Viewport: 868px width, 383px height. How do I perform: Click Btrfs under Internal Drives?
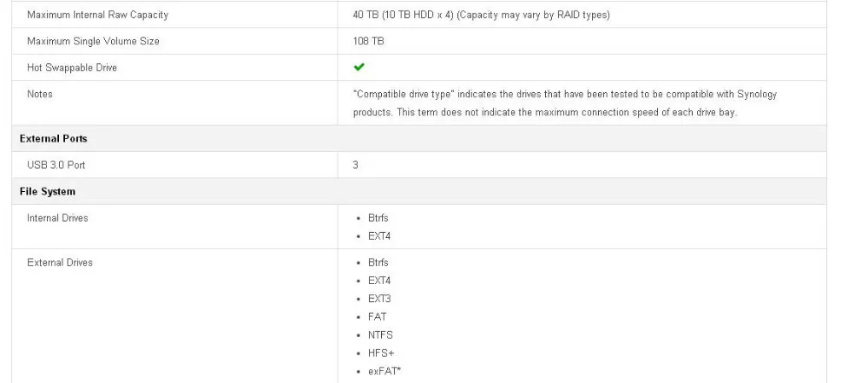pyautogui.click(x=378, y=218)
